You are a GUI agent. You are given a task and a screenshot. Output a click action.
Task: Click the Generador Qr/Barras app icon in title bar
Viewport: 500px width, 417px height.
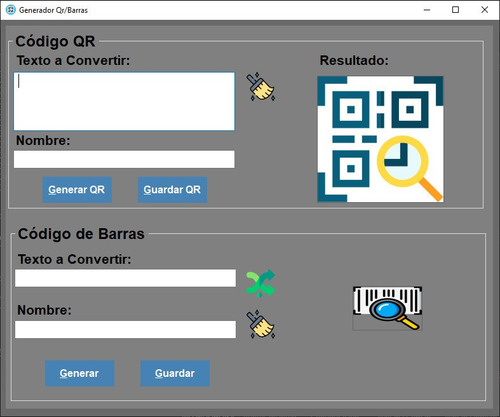pyautogui.click(x=11, y=10)
